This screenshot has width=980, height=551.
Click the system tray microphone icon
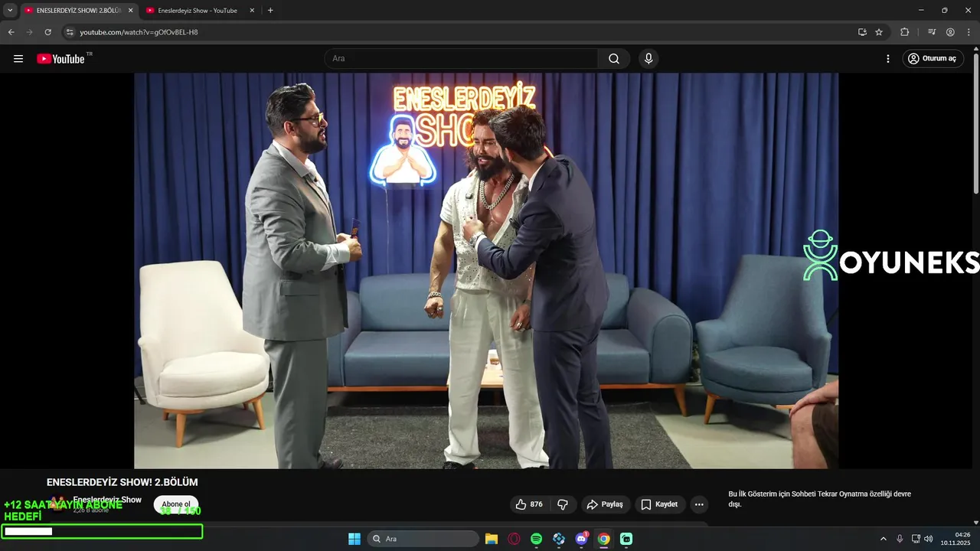900,539
